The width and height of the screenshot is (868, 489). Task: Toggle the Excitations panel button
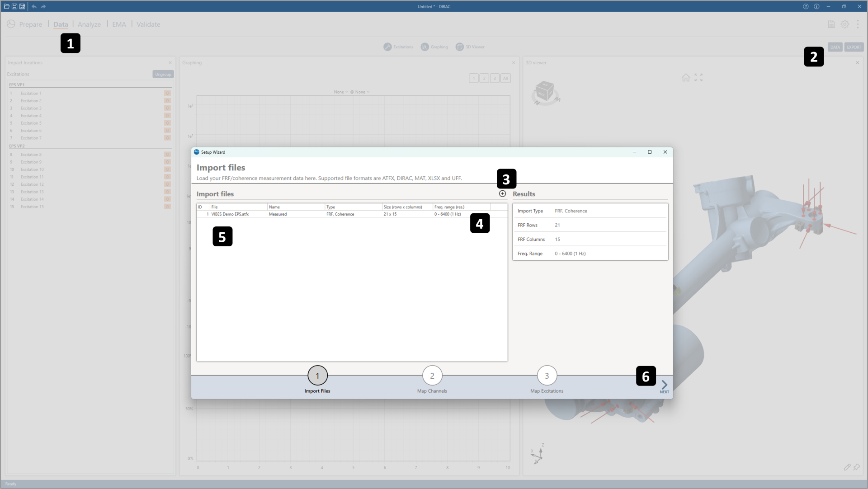(x=398, y=47)
